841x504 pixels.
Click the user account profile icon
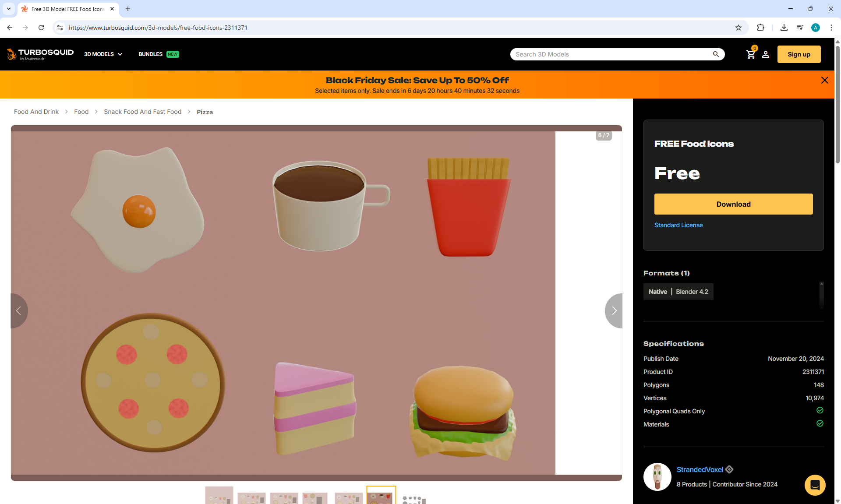click(766, 54)
